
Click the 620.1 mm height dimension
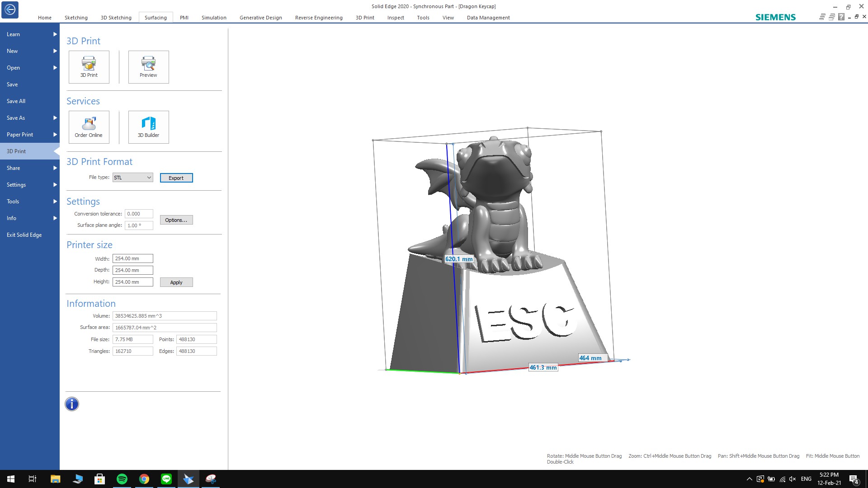point(459,259)
